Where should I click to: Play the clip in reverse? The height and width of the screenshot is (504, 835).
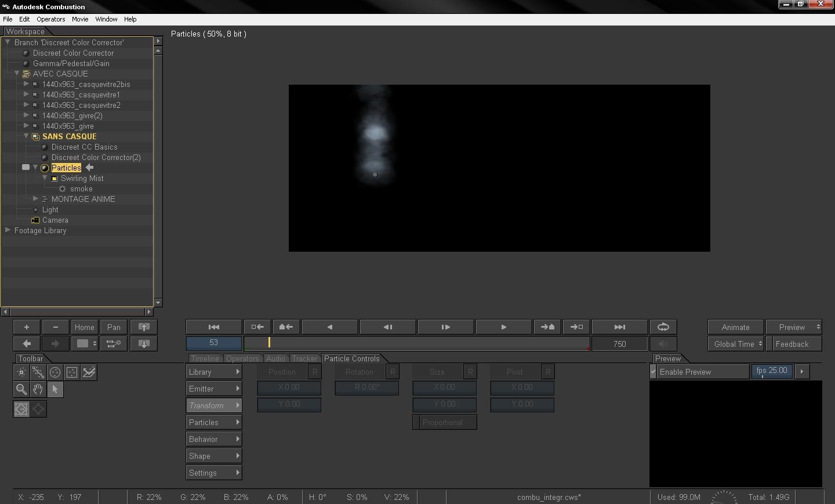[x=330, y=327]
